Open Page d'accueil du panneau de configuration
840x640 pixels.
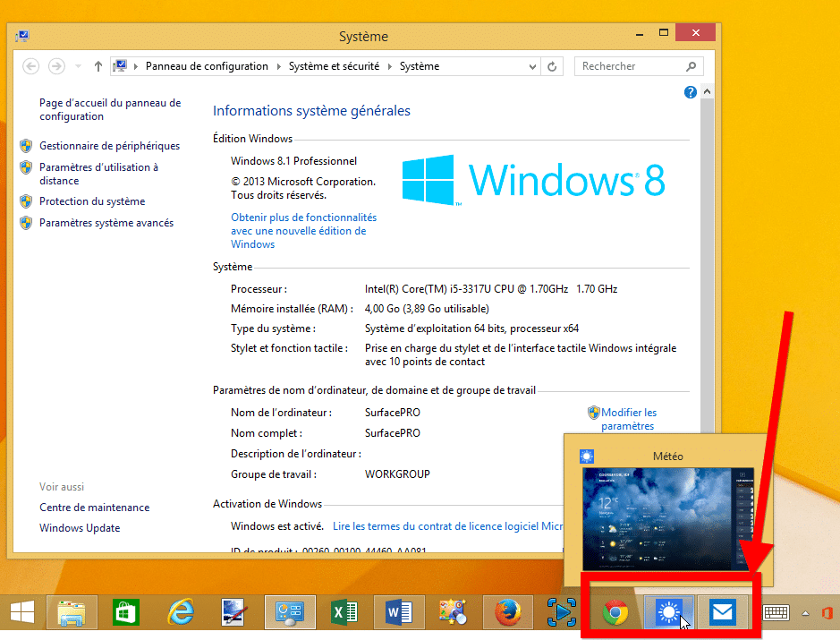pos(110,109)
